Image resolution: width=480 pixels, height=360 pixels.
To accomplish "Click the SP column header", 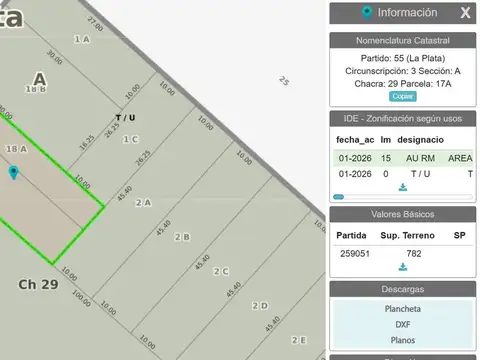I will coord(459,235).
